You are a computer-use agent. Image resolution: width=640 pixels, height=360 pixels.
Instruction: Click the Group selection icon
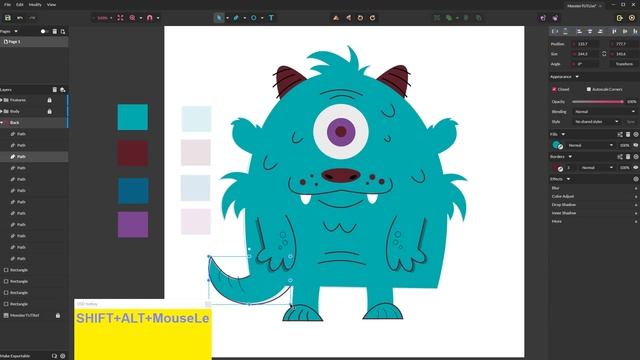[437, 18]
